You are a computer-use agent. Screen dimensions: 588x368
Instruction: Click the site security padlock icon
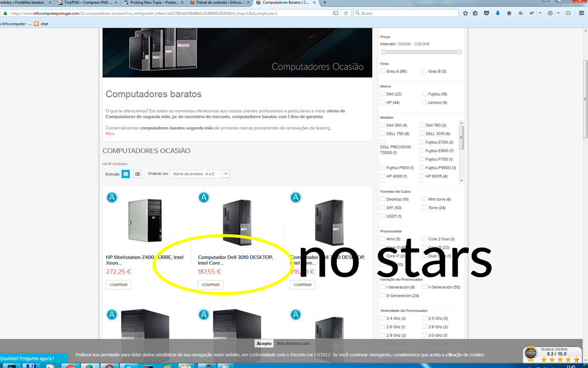pyautogui.click(x=5, y=13)
